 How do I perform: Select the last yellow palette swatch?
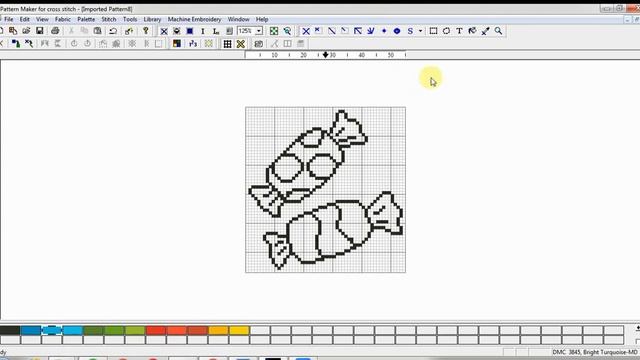(239, 330)
